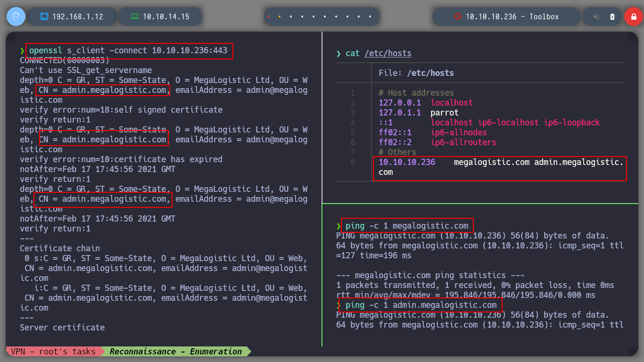Click the prompt arrow before cat /etc/hosts
This screenshot has height=362, width=644.
[339, 53]
